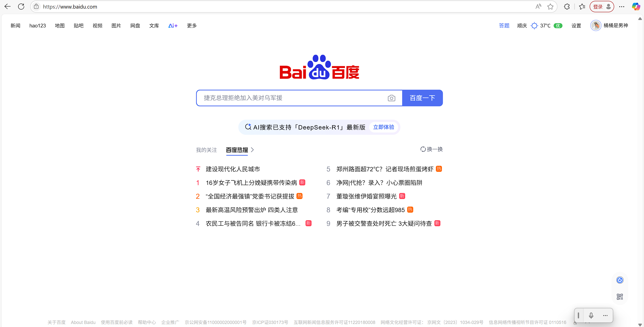Launch the Copilot sidebar icon

click(x=636, y=7)
